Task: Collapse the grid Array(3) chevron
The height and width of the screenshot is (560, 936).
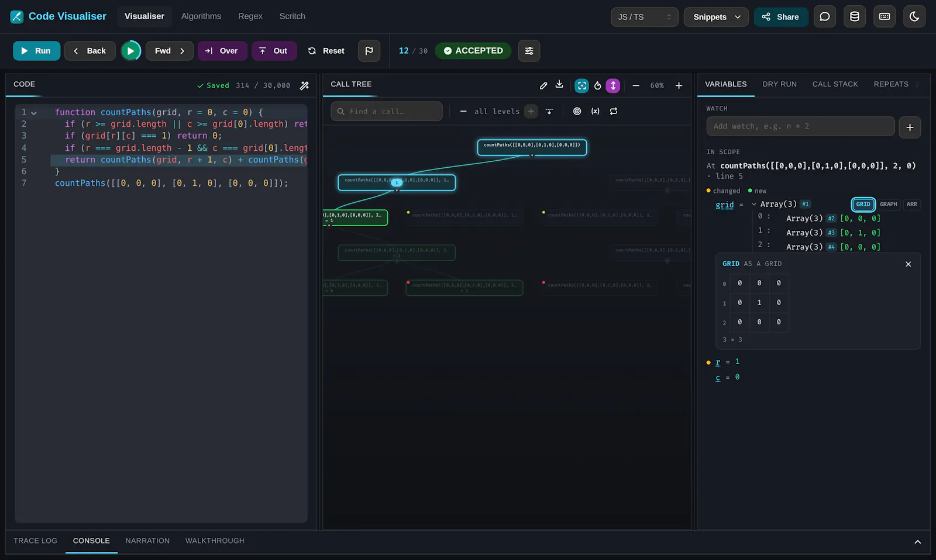Action: coord(753,204)
